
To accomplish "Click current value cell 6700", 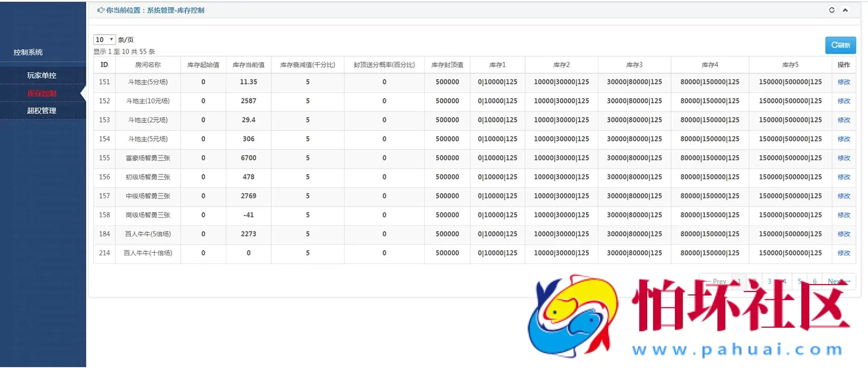I will [248, 158].
